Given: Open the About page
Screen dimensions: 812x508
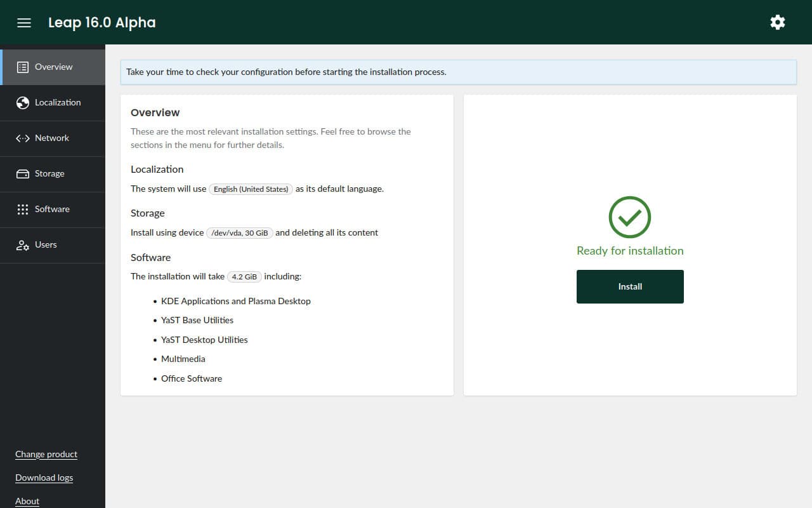Looking at the screenshot, I should pyautogui.click(x=27, y=501).
